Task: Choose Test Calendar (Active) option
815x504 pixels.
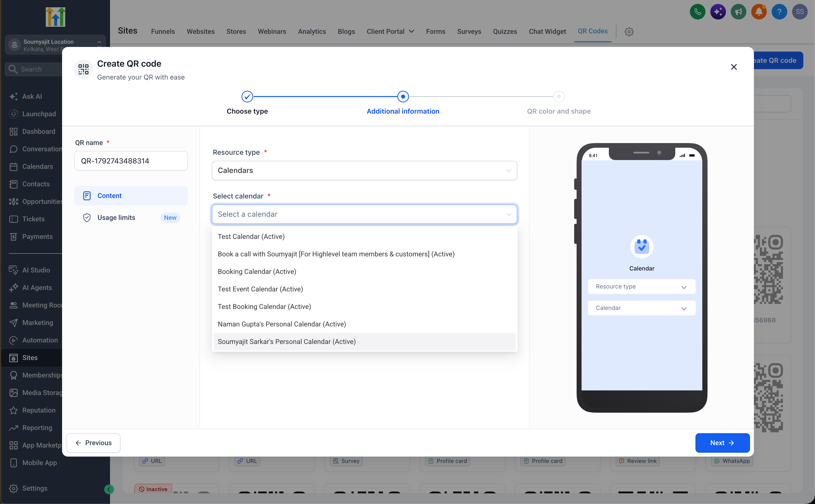Action: 364,236
